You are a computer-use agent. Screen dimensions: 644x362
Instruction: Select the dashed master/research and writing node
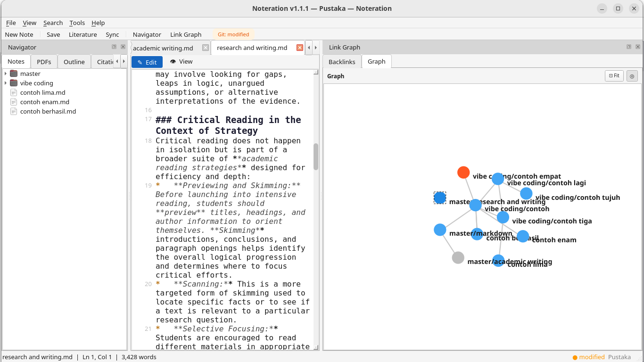click(x=440, y=197)
